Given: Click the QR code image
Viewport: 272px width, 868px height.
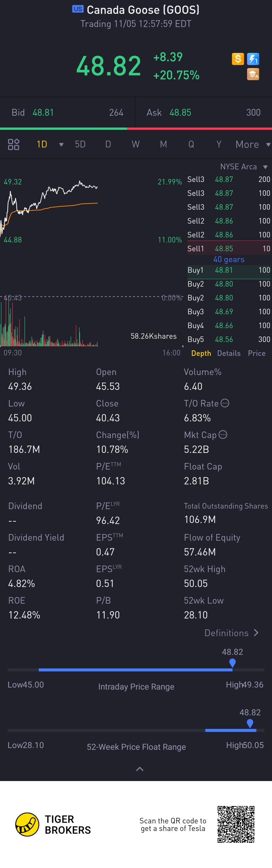Looking at the screenshot, I should 236,825.
